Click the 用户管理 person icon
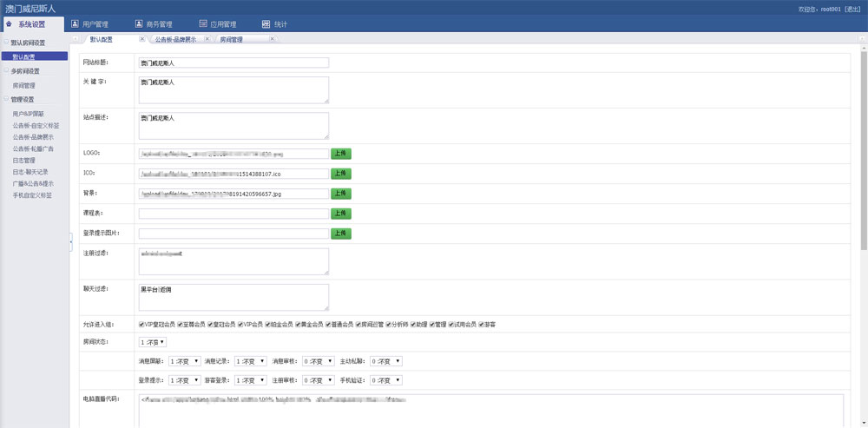The image size is (868, 428). tap(75, 24)
